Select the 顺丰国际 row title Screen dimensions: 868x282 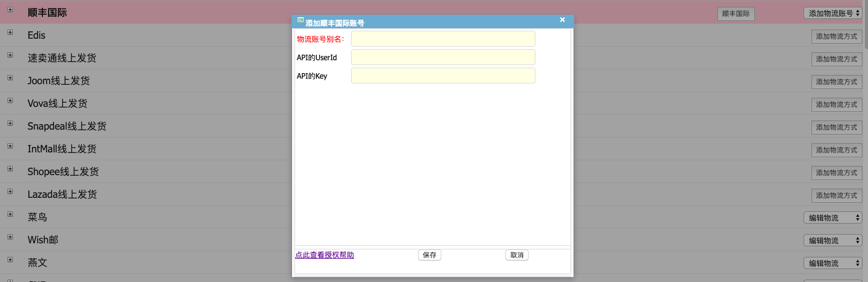(x=47, y=12)
